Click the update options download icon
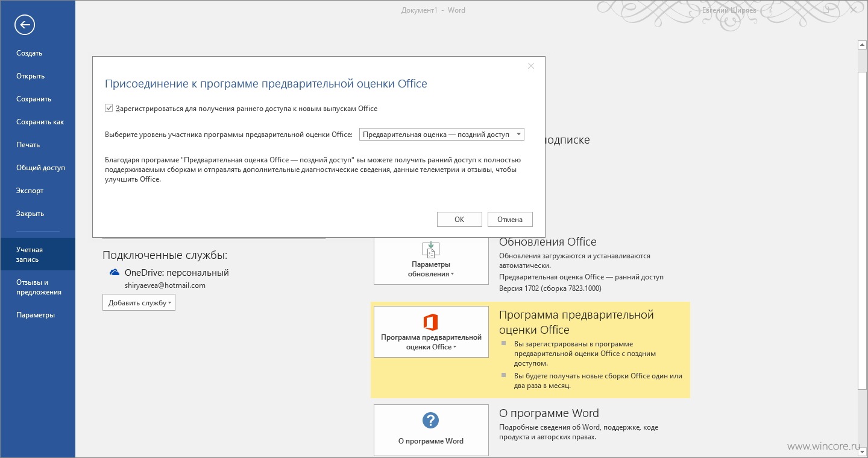 coord(431,249)
